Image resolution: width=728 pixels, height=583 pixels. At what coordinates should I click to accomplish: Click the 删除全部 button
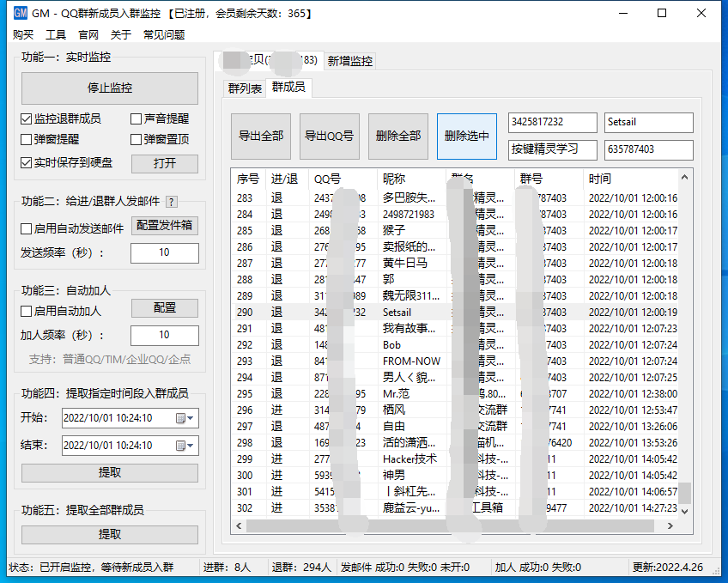coord(397,137)
